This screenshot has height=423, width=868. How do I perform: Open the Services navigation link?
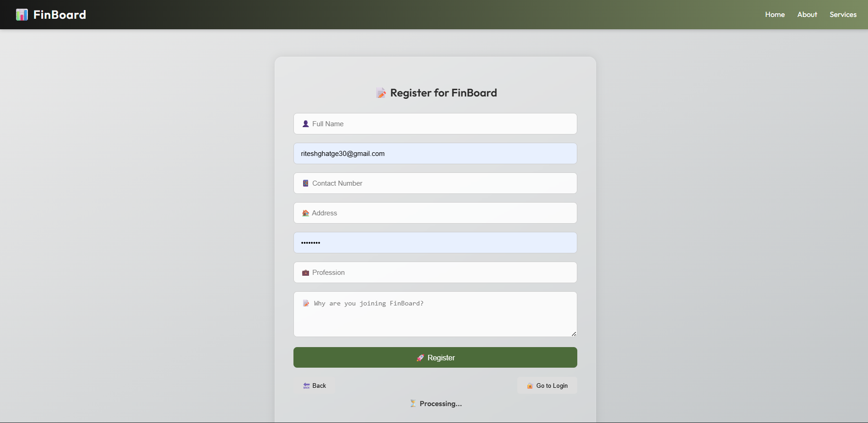[x=843, y=15]
